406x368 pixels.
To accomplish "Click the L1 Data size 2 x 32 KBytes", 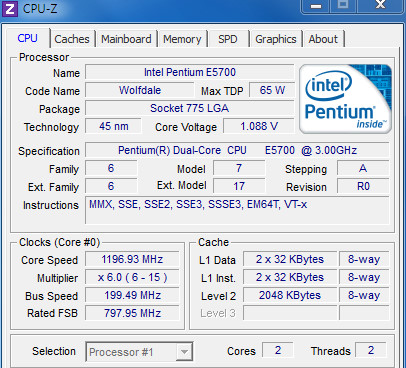I will [x=290, y=259].
